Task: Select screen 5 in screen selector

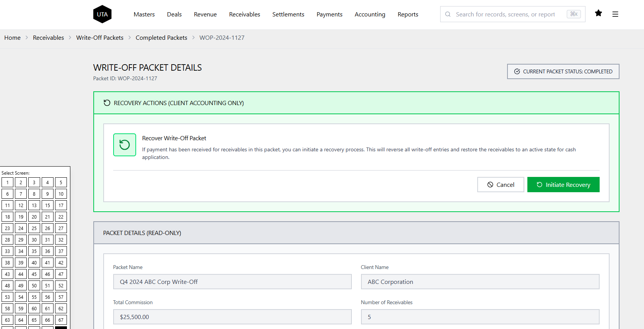Action: click(x=61, y=182)
